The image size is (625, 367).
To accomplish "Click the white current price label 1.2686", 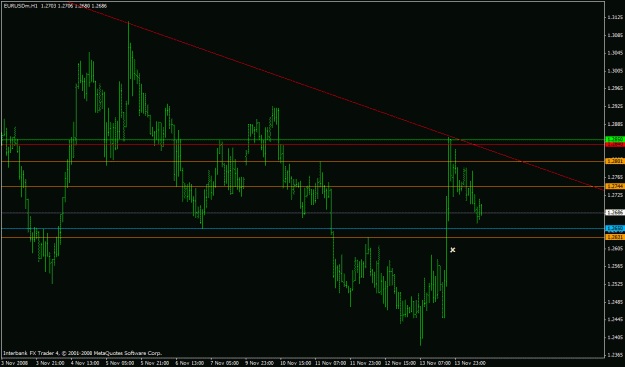I will tap(615, 212).
